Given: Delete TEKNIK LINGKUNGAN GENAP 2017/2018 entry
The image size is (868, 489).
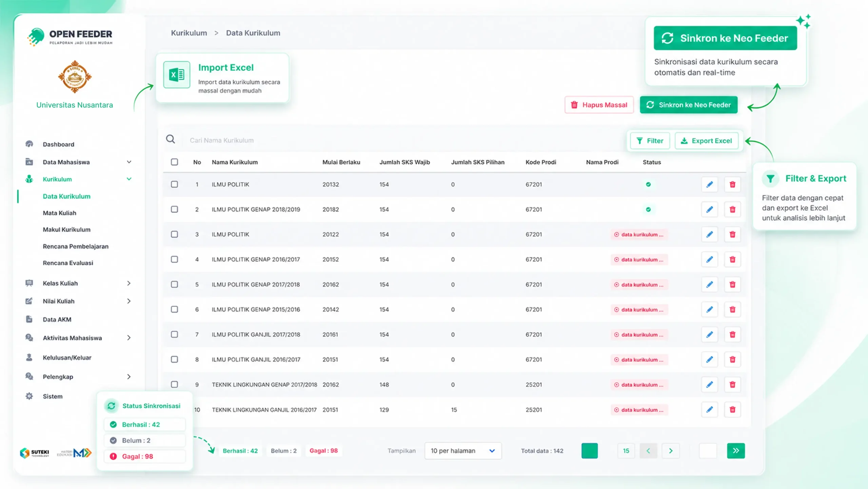Looking at the screenshot, I should pos(732,384).
